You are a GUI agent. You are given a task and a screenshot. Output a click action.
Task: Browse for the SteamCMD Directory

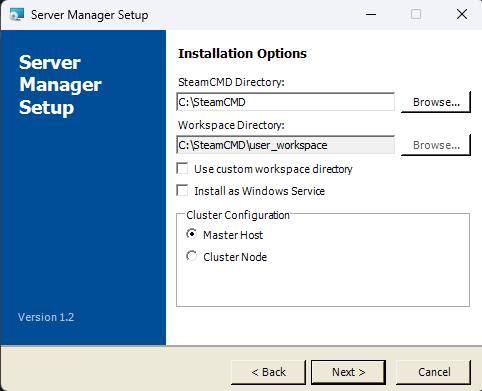(436, 102)
